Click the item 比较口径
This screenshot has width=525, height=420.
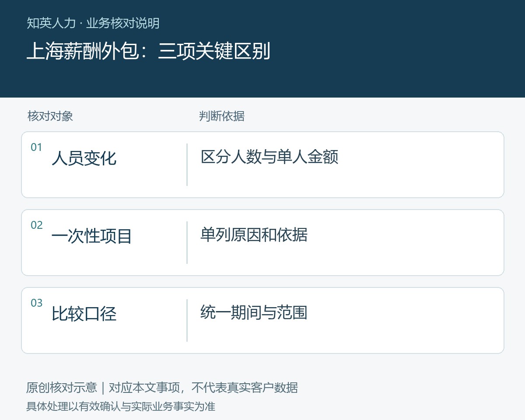[x=84, y=314]
